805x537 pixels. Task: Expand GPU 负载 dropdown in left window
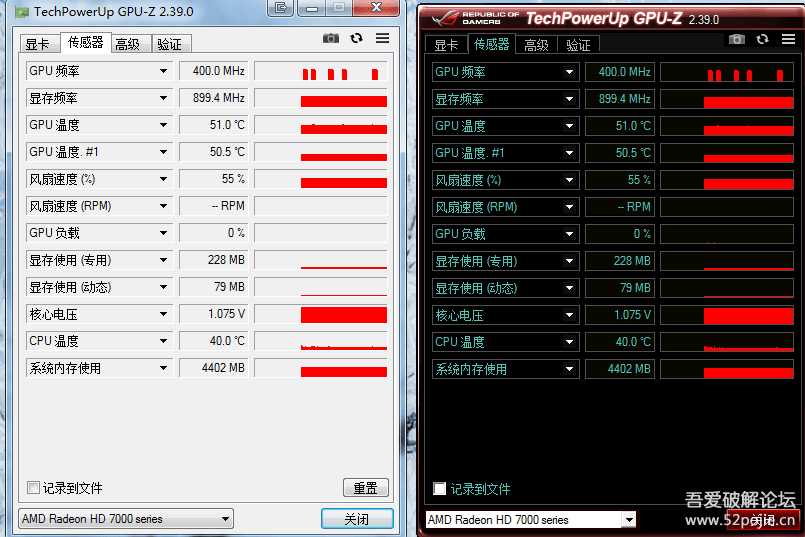click(x=163, y=233)
